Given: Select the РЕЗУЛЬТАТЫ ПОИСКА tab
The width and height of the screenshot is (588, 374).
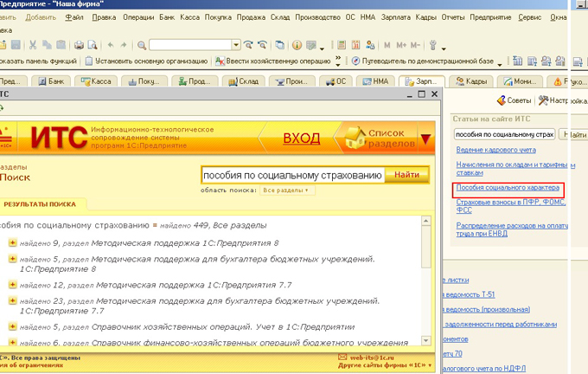Looking at the screenshot, I should [x=40, y=204].
